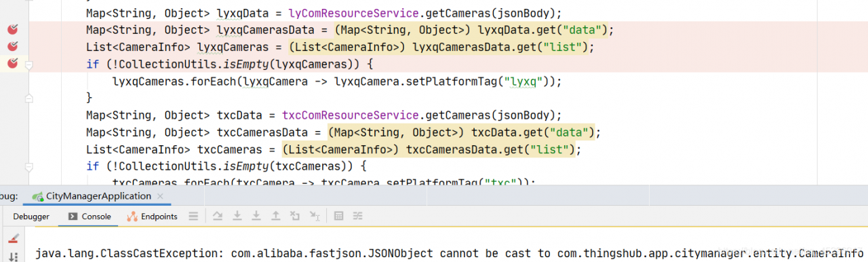Collapse the if (lyxqCameras) code block
The image size is (868, 262).
(29, 64)
